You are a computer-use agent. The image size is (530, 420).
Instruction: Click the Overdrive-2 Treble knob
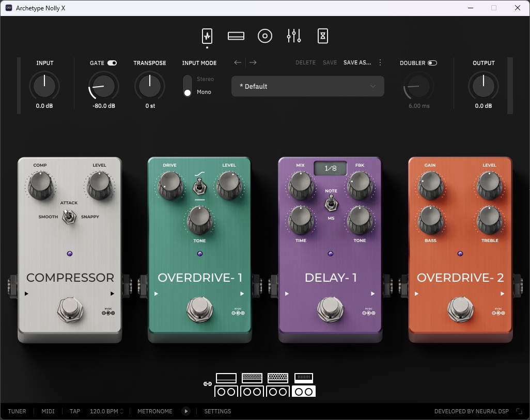pos(489,220)
